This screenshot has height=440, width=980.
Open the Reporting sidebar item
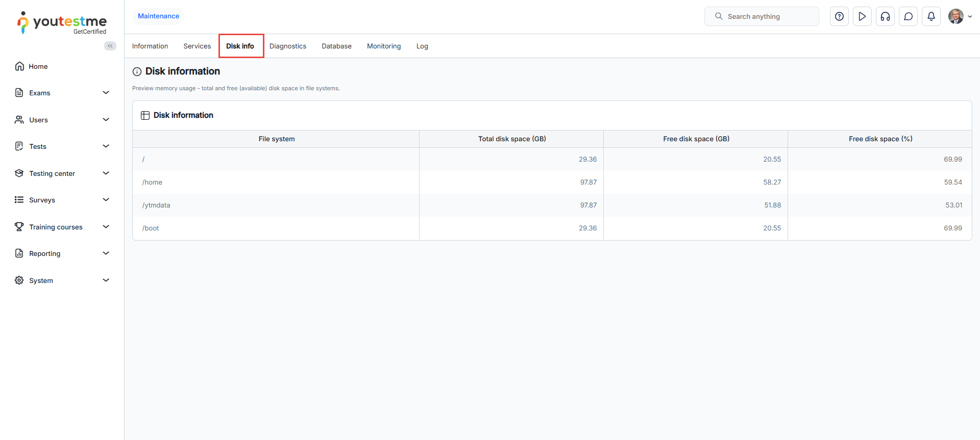[45, 253]
